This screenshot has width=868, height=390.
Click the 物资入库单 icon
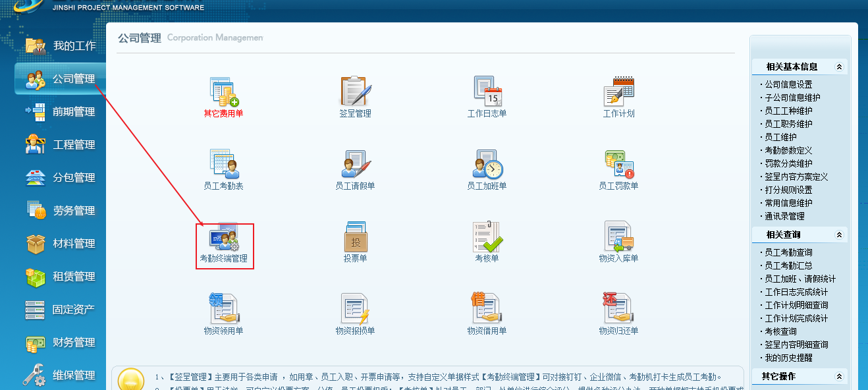(618, 238)
